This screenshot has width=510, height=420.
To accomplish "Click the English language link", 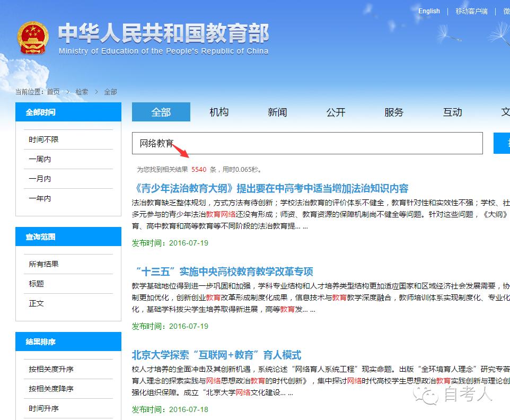I will (x=429, y=11).
